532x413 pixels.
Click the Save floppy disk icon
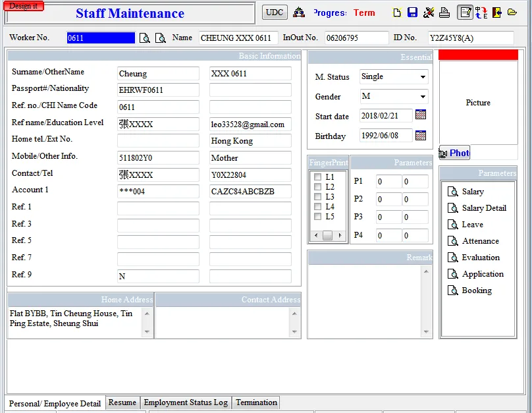[412, 13]
